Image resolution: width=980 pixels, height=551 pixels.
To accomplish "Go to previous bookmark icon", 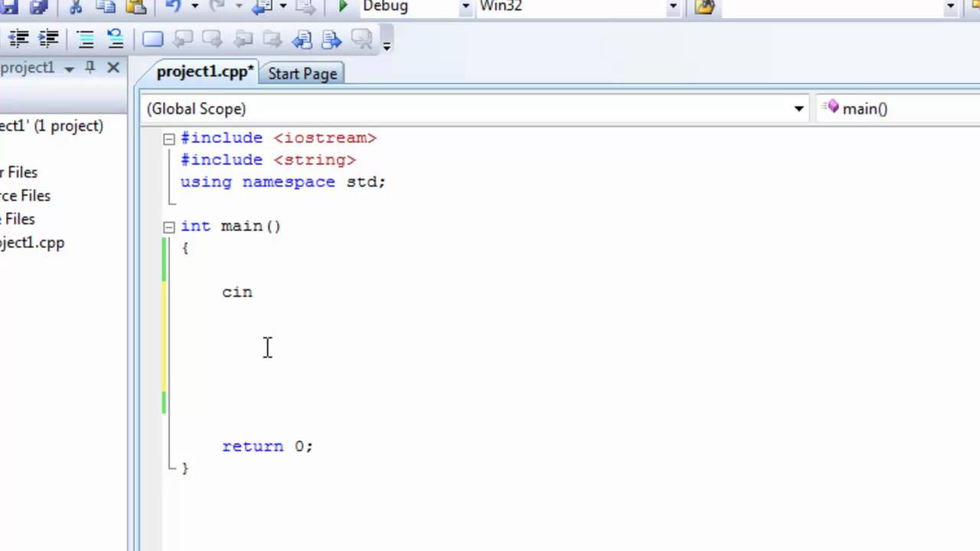I will (183, 39).
